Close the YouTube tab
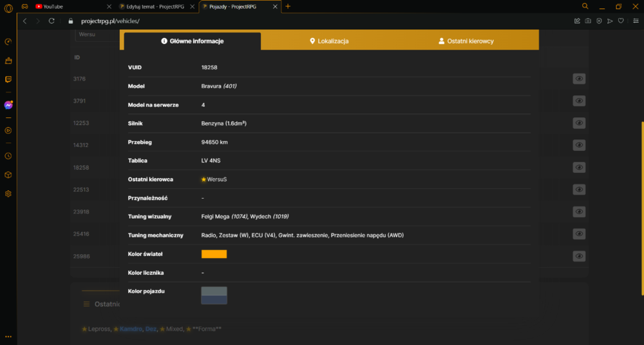644x345 pixels. [109, 6]
